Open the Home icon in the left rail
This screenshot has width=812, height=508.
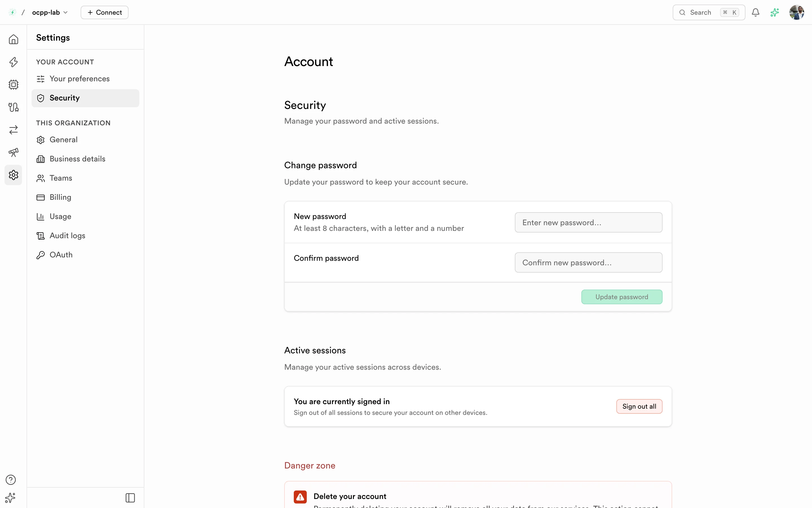[14, 39]
